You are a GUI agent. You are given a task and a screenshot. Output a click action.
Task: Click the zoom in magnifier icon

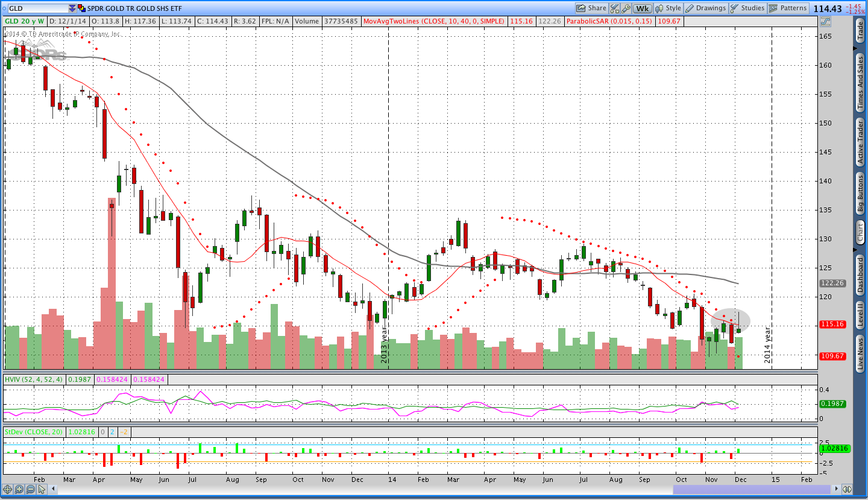(x=19, y=489)
